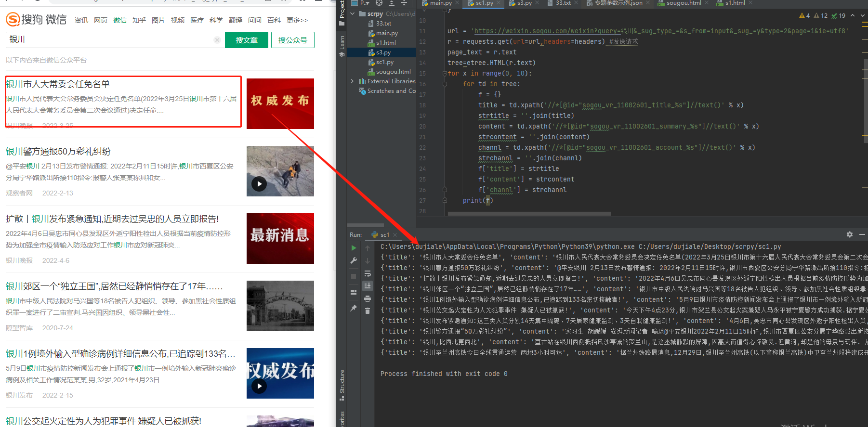
Task: Hide the Run tool window
Action: (862, 234)
